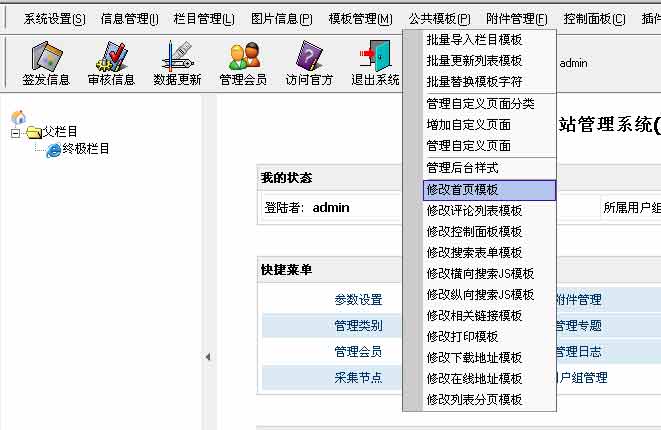This screenshot has width=661, height=430.
Task: Collapse the 父栏目 tree node
Action: point(16,132)
